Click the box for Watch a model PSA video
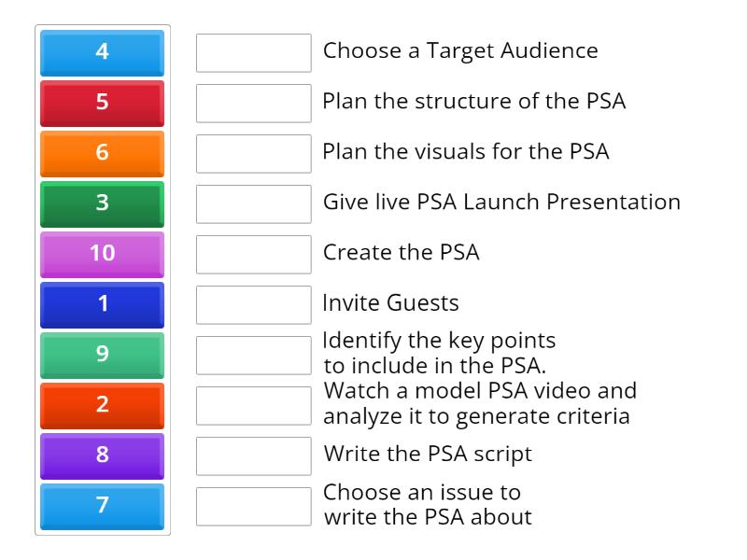747x560 pixels. click(x=254, y=403)
